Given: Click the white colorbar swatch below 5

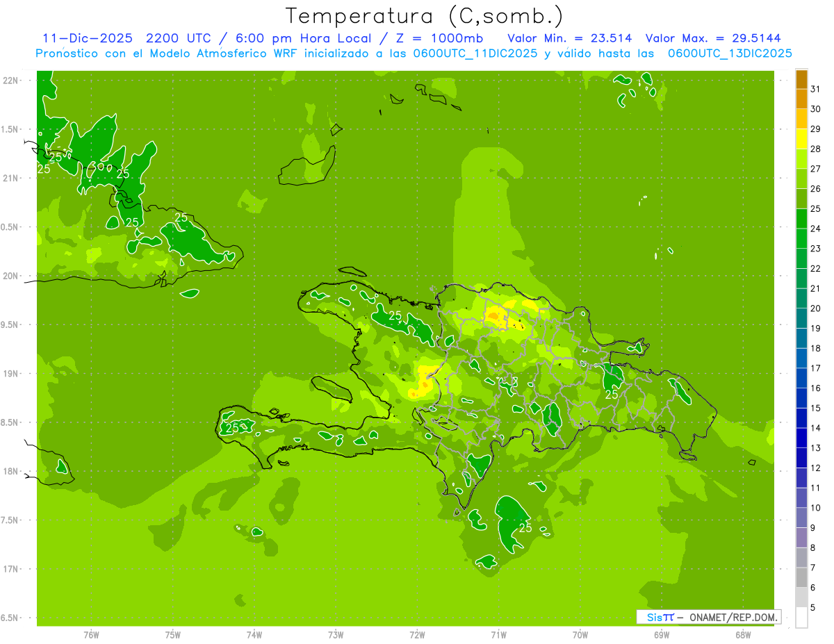Looking at the screenshot, I should point(801,617).
